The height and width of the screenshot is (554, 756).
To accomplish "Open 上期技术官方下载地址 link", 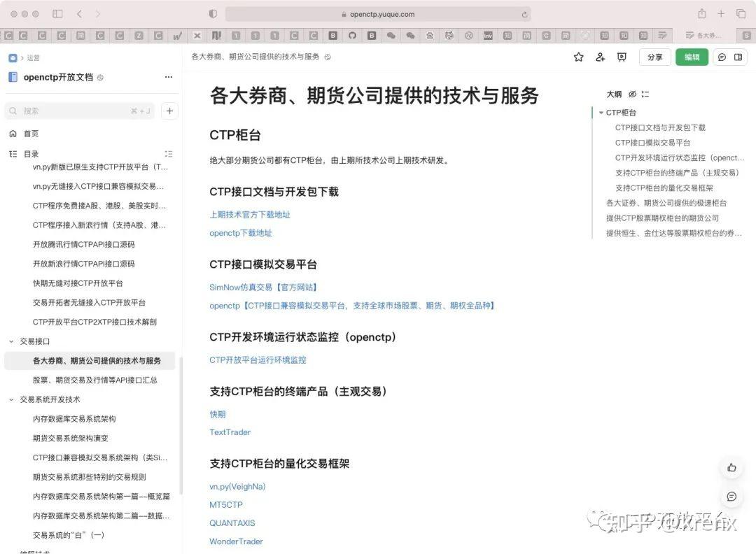I will click(250, 214).
